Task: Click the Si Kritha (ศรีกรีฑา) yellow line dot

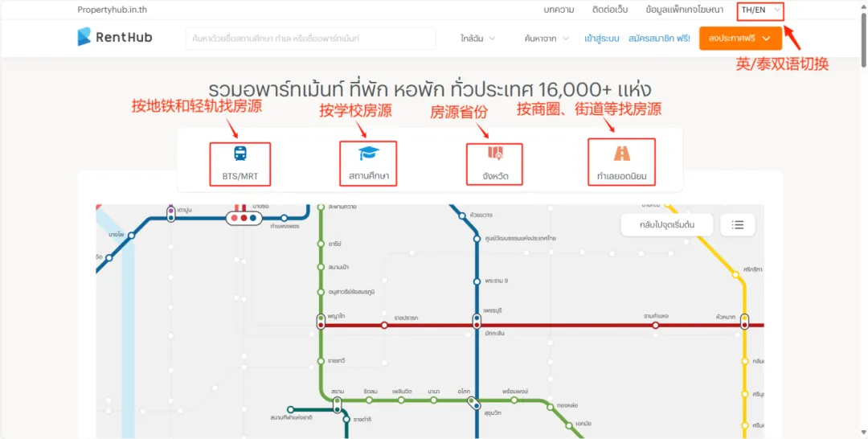Action: [736, 275]
